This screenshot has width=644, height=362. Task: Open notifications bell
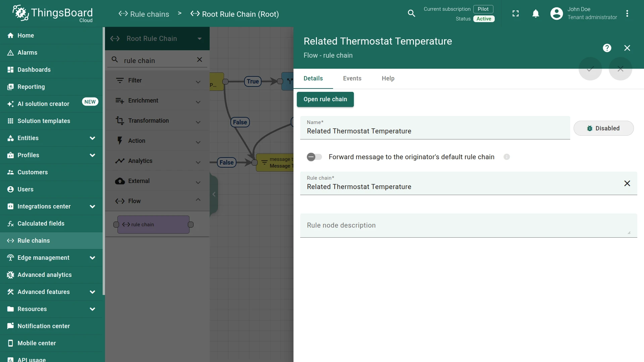coord(536,13)
